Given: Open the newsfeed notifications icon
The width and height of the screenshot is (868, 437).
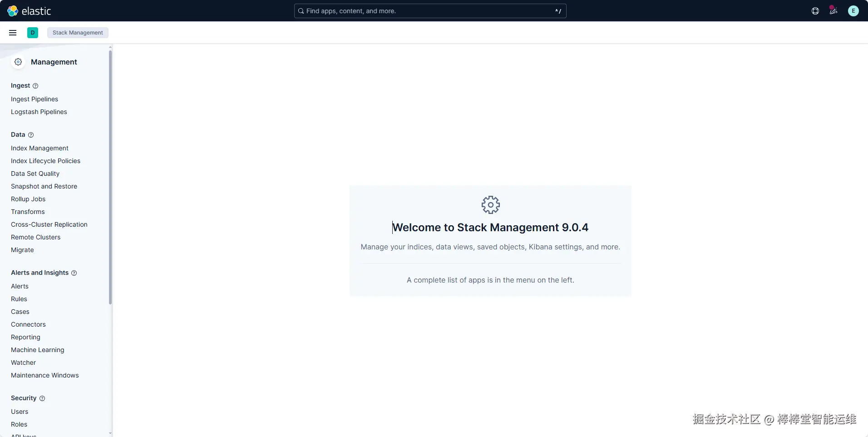Looking at the screenshot, I should (833, 10).
